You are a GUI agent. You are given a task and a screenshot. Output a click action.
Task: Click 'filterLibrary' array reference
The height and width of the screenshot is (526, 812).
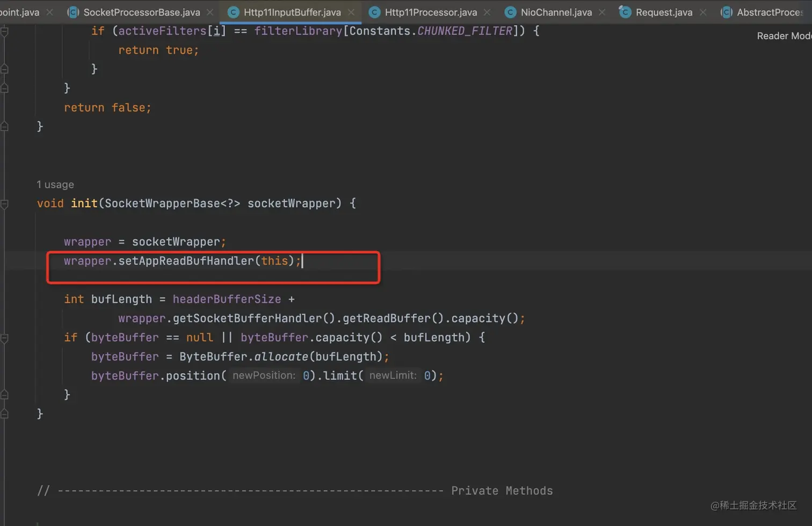[298, 31]
